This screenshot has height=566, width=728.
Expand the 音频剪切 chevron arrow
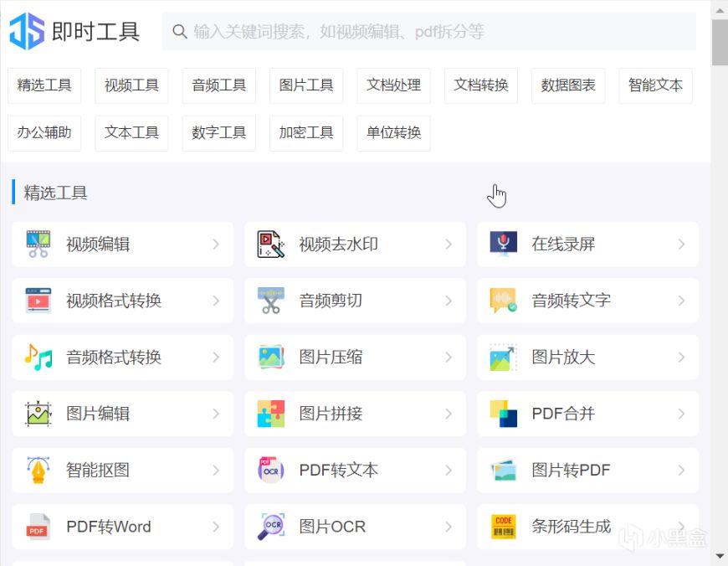coord(449,301)
